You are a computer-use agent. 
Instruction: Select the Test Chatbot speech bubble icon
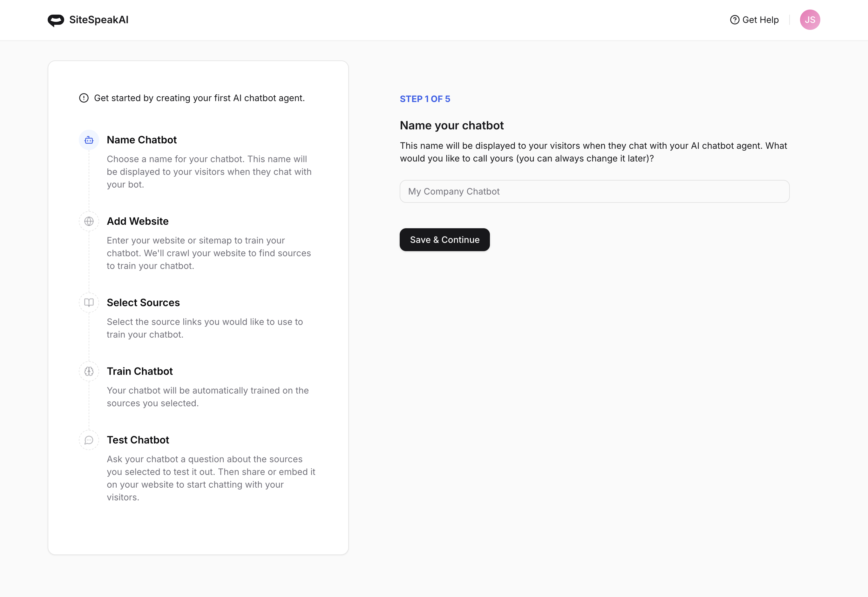click(89, 440)
